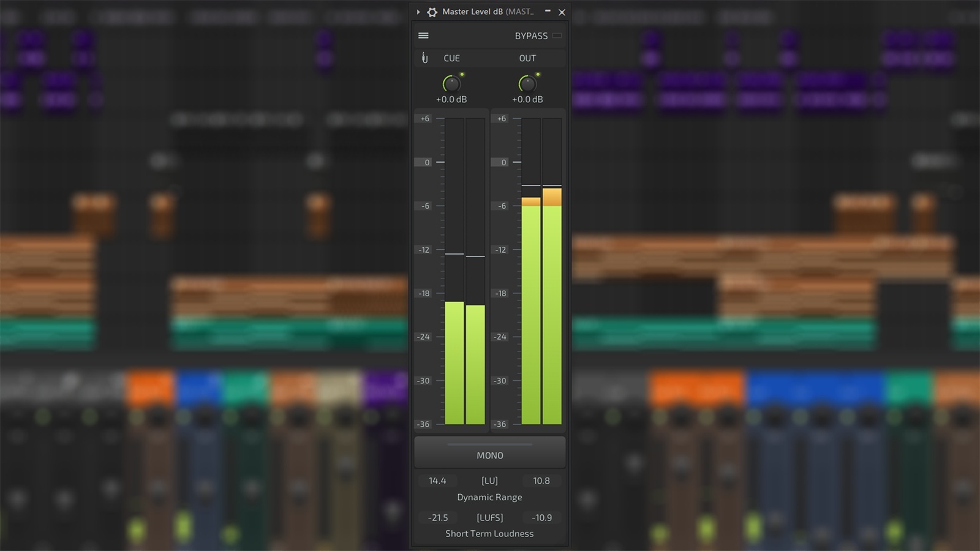Click the CUE gain knob

[451, 84]
